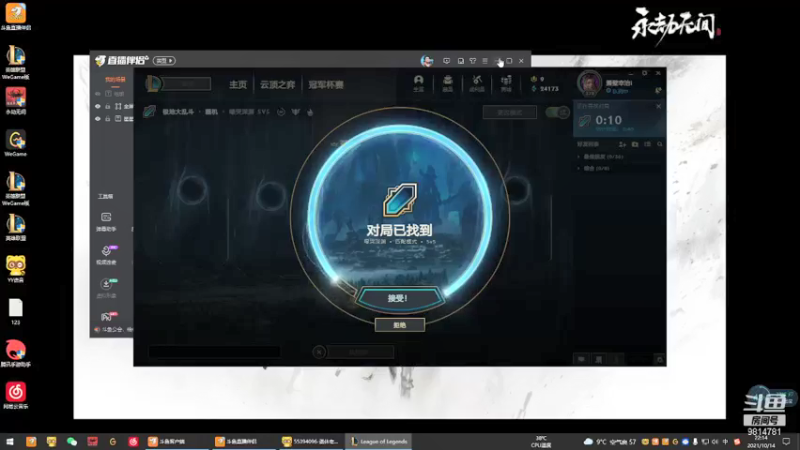This screenshot has height=450, width=800.
Task: Open the store icon in League top bar
Action: click(506, 83)
